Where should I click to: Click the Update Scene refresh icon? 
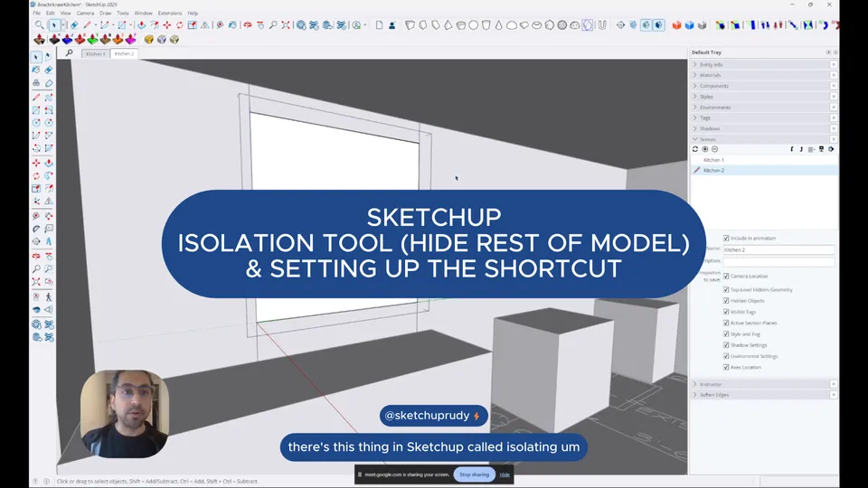coord(695,149)
